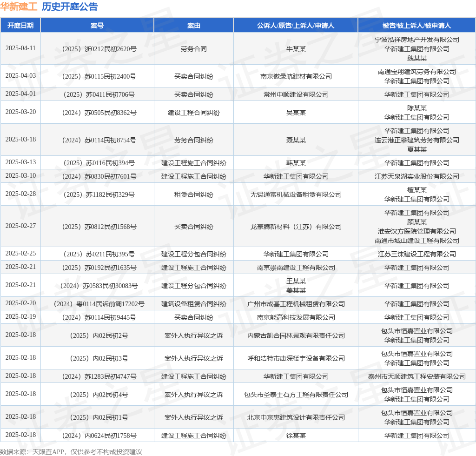Click plaintiff 无锡通富机械设备租赁有限公司
This screenshot has width=476, height=456.
click(x=296, y=194)
